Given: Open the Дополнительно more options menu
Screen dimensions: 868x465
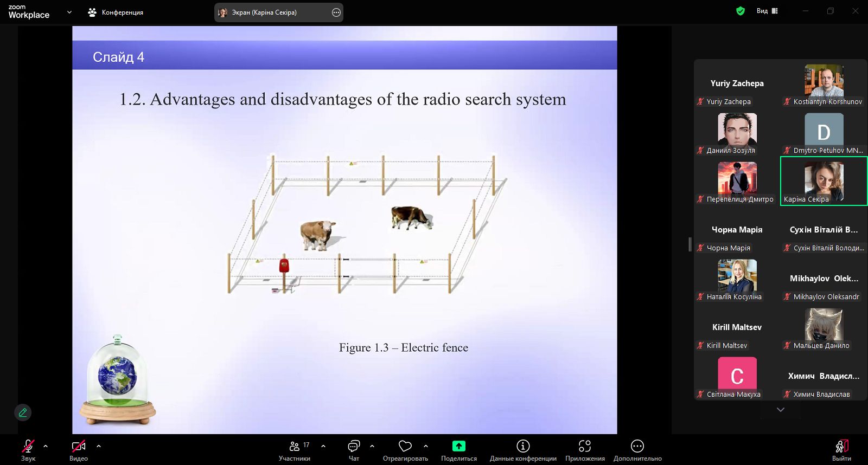Looking at the screenshot, I should [637, 450].
